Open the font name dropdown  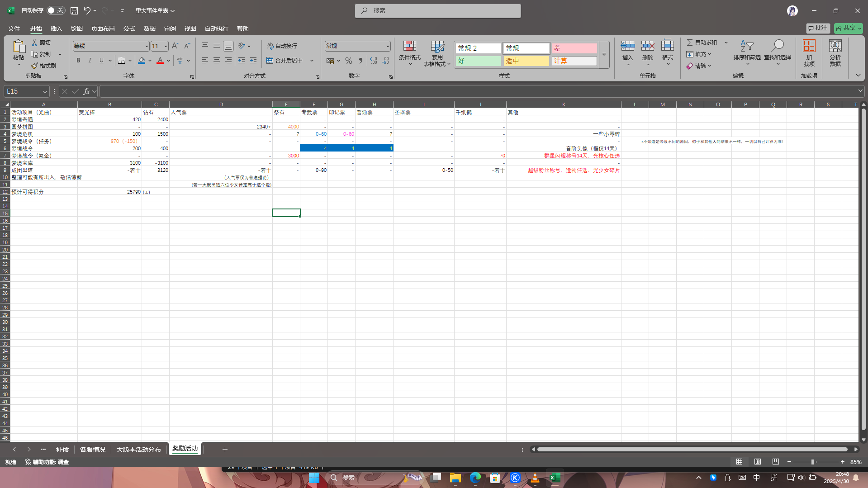[147, 46]
